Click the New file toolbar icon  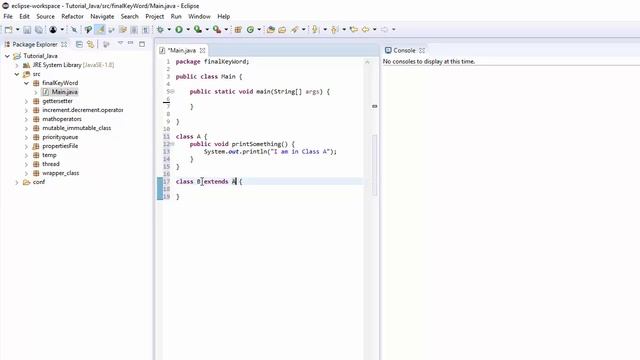click(x=8, y=29)
